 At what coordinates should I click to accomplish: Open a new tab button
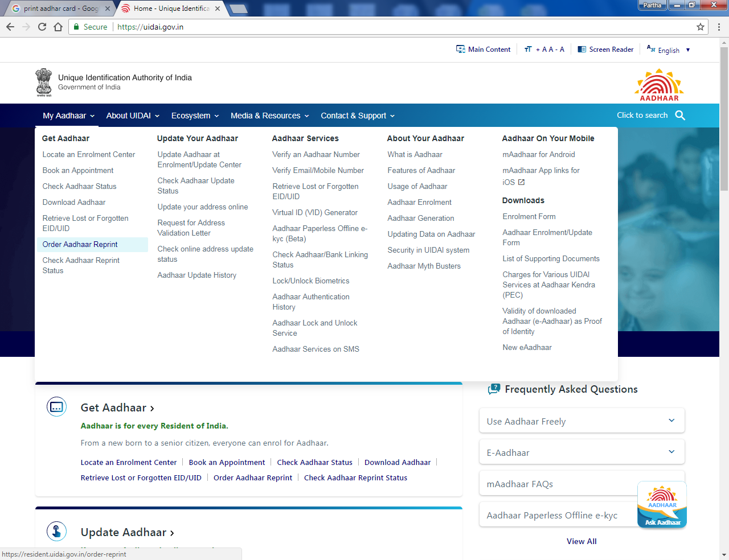click(x=238, y=9)
